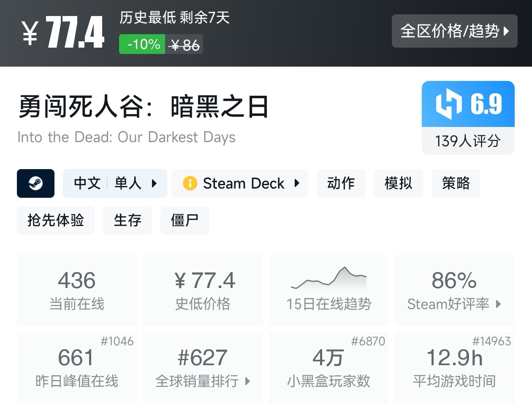Click the yellow Steam Deck info icon
The image size is (532, 404).
point(190,183)
